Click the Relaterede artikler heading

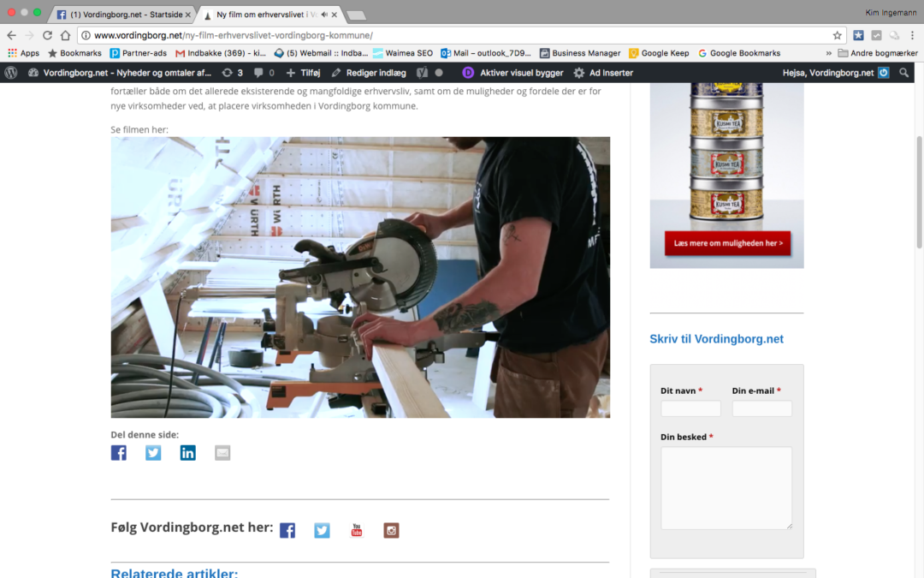(x=175, y=573)
